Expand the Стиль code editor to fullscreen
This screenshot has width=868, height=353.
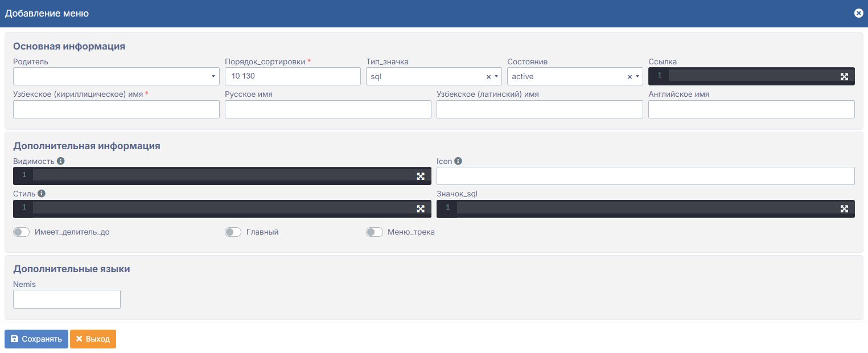point(421,208)
